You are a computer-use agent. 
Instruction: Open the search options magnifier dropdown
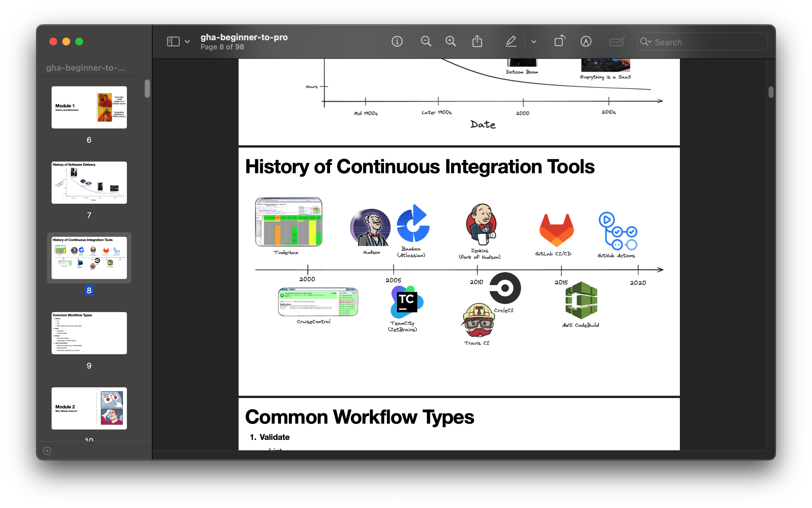646,42
